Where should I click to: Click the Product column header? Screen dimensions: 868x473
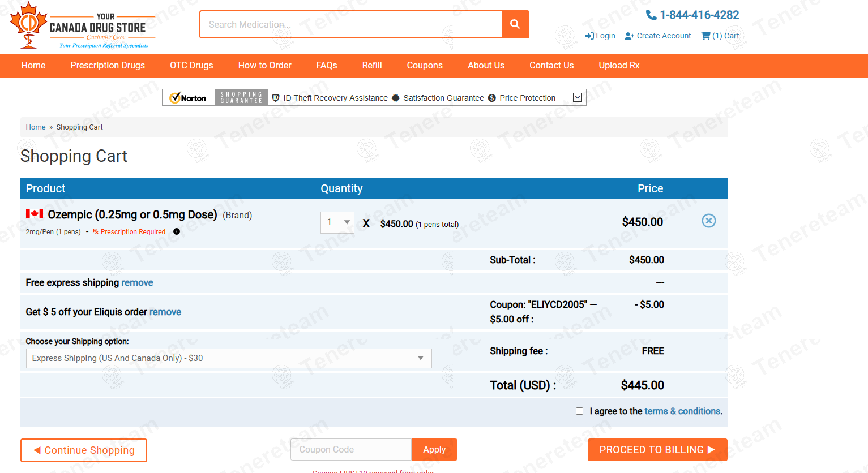click(x=45, y=188)
